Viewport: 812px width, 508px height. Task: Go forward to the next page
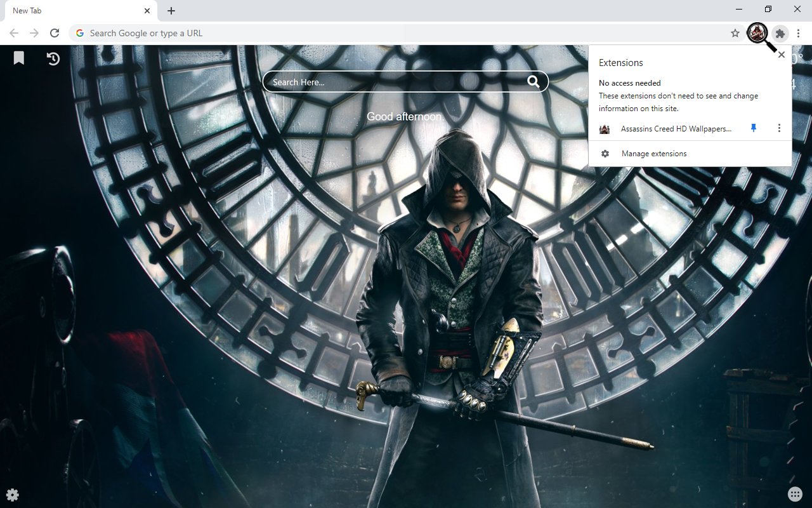pos(34,33)
